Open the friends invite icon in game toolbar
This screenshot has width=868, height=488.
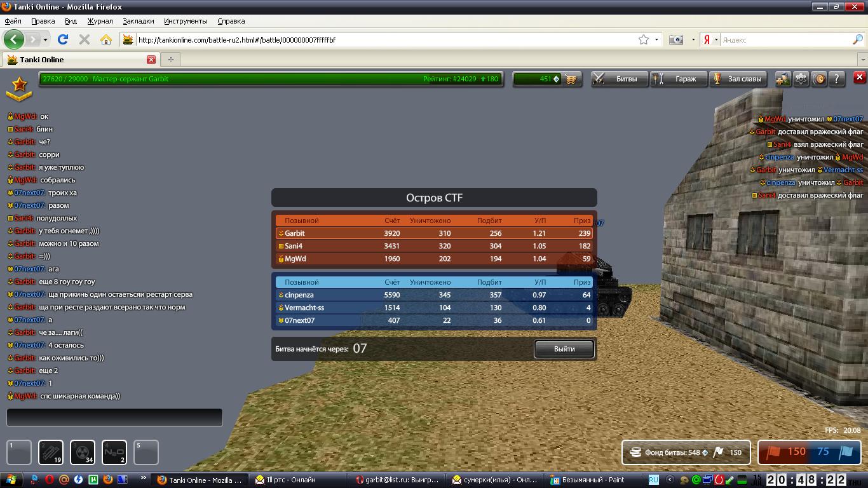782,79
